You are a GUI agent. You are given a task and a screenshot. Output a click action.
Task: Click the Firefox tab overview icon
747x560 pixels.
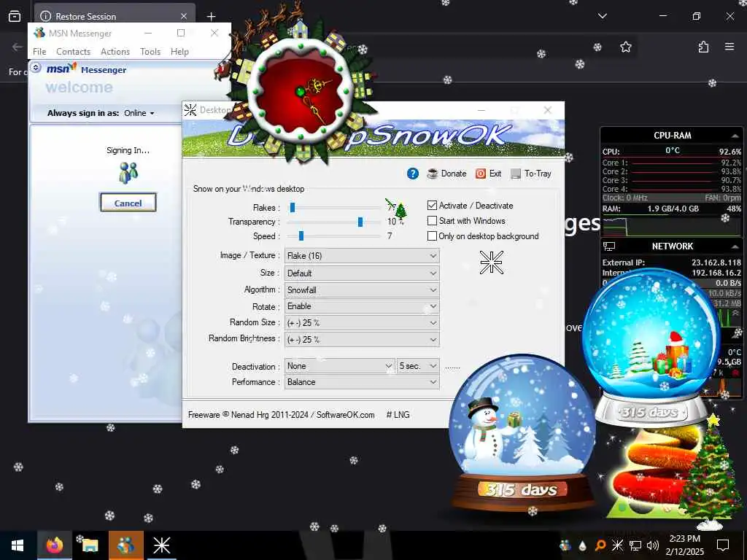(15, 16)
